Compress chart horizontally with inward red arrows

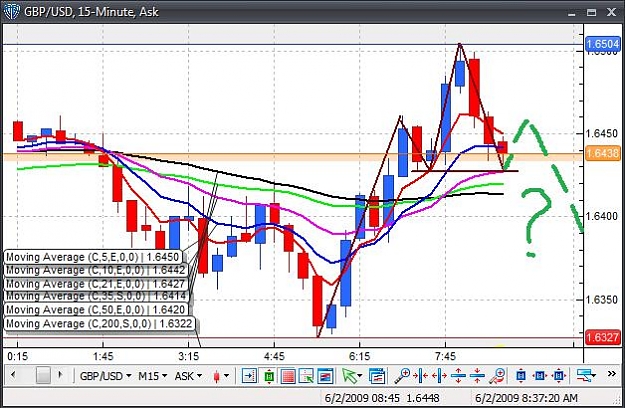click(421, 375)
